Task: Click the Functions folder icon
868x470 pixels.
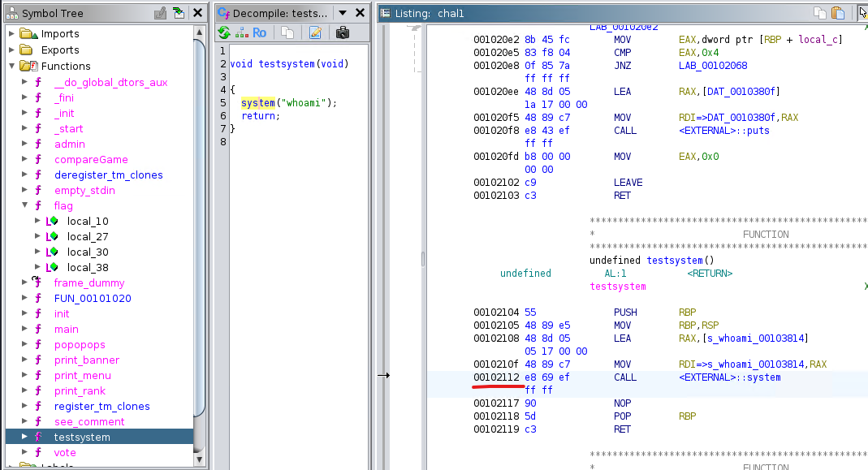Action: 28,66
